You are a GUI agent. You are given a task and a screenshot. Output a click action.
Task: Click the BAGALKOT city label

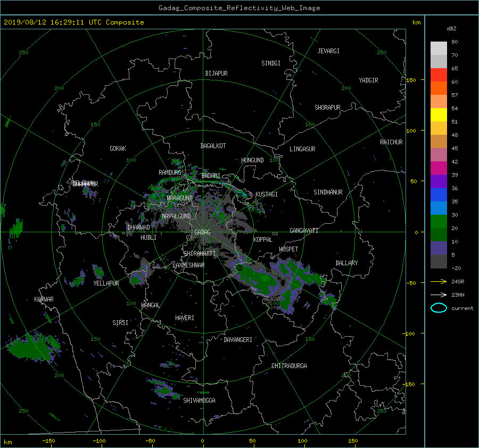pyautogui.click(x=213, y=146)
